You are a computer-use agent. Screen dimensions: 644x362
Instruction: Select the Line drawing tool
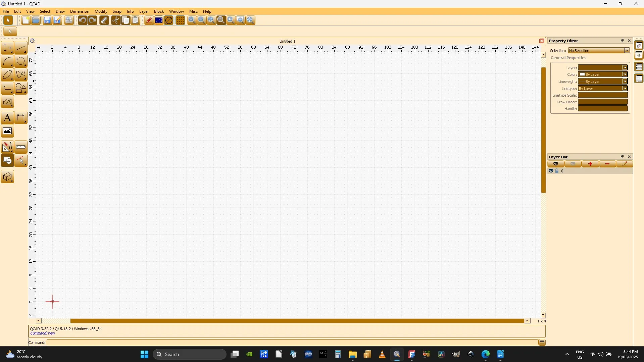pos(20,48)
